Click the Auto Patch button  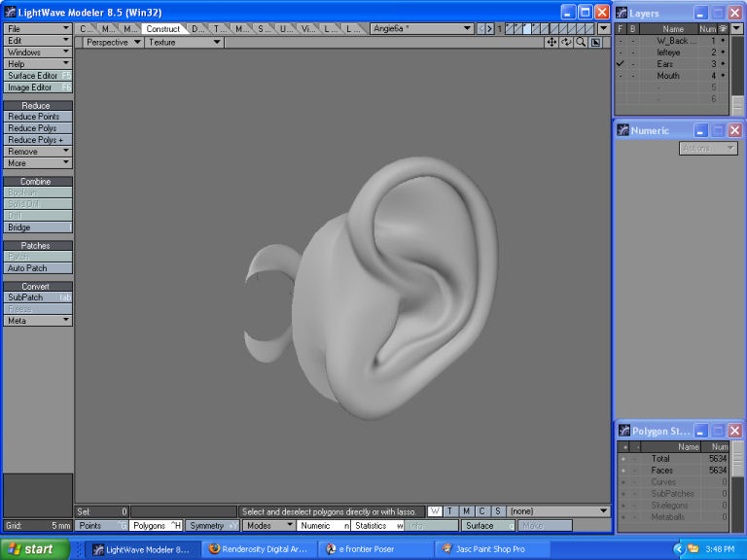click(x=38, y=268)
